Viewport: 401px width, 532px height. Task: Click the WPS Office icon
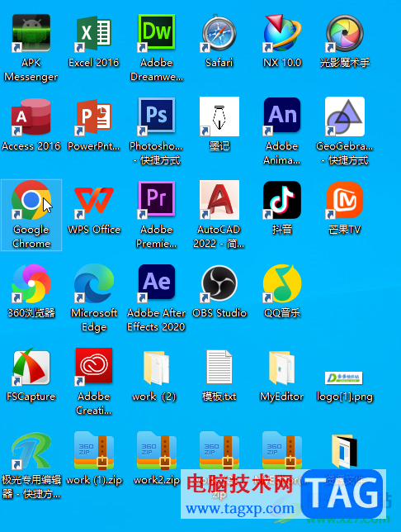pos(93,200)
